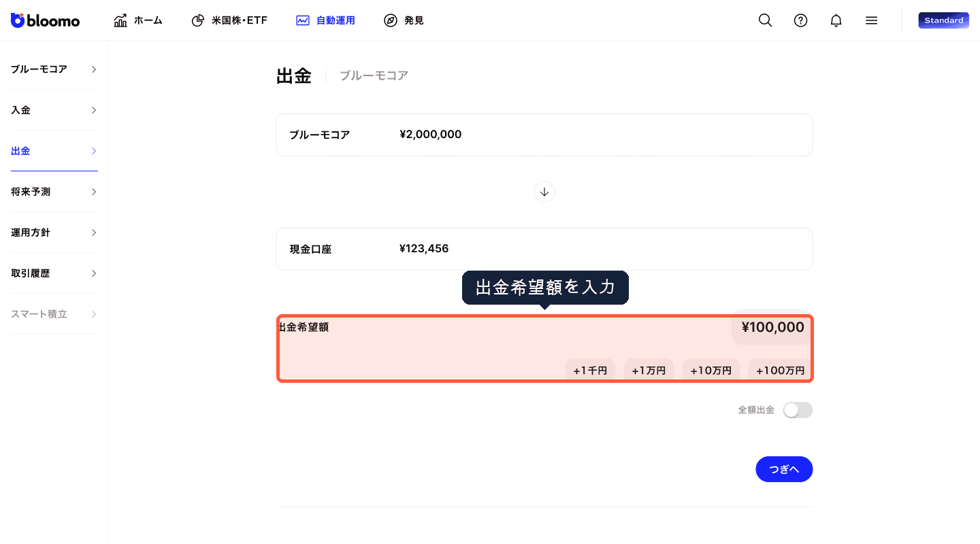Open the search magnifier icon

pos(765,20)
